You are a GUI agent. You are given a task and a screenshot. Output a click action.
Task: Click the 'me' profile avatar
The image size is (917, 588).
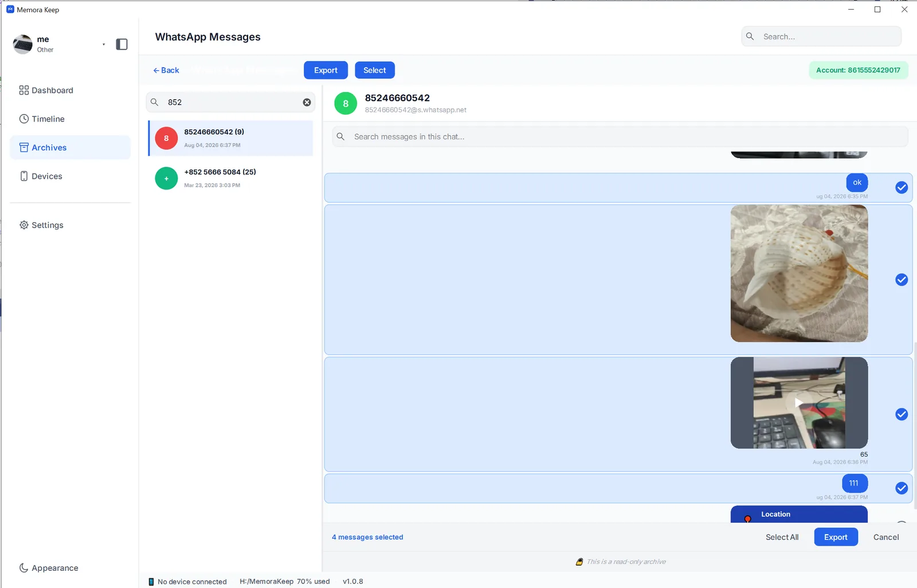23,44
